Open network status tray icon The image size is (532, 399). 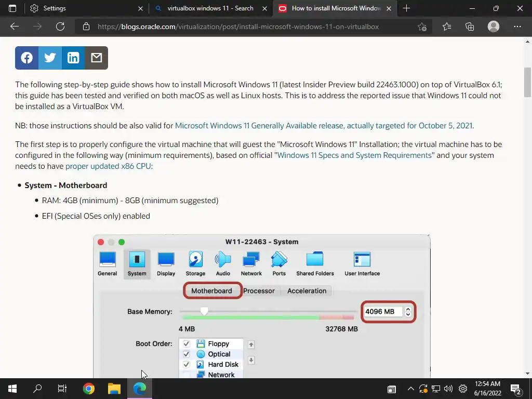click(436, 389)
